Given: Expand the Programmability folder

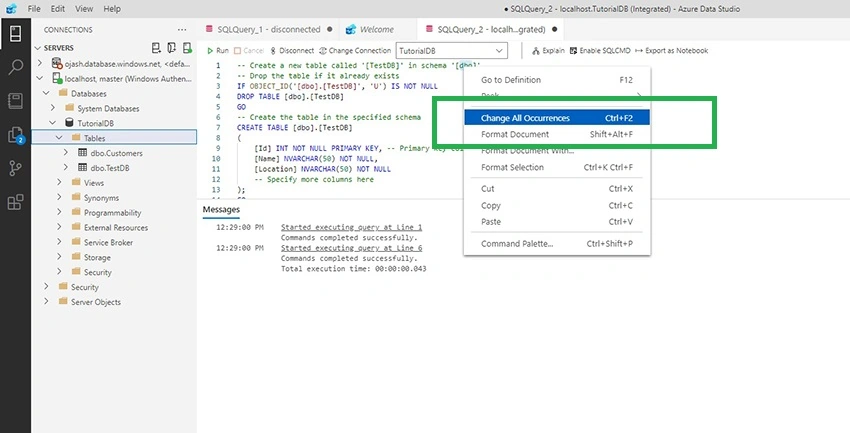Looking at the screenshot, I should [x=59, y=212].
